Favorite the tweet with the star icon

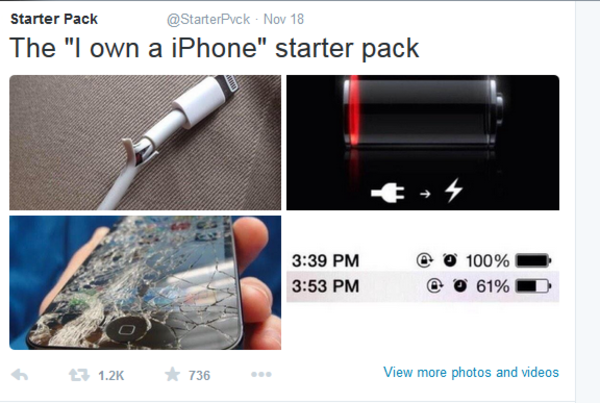pos(172,374)
